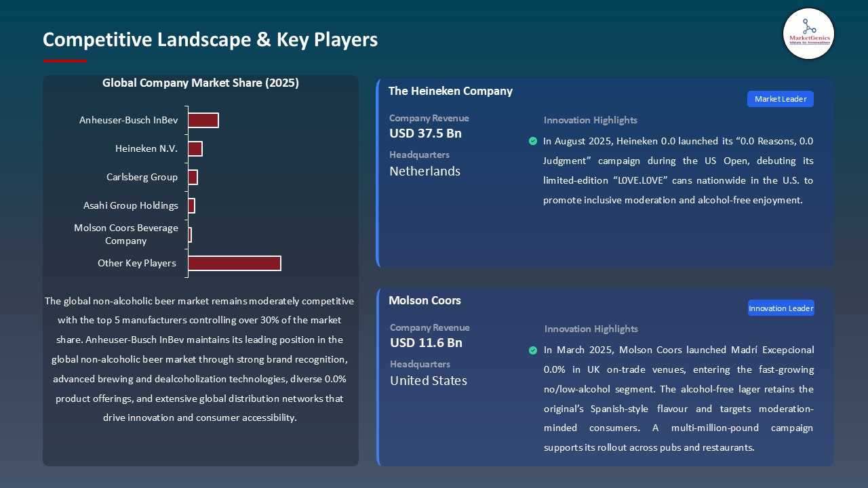
Task: Click the Netherlands headquarters text
Action: point(425,171)
